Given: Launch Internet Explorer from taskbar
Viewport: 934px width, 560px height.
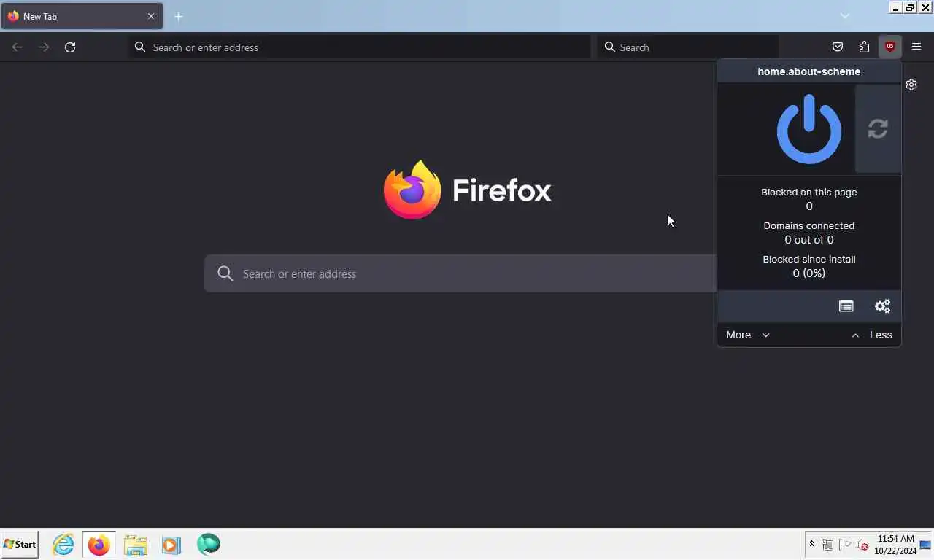Looking at the screenshot, I should click(x=63, y=544).
